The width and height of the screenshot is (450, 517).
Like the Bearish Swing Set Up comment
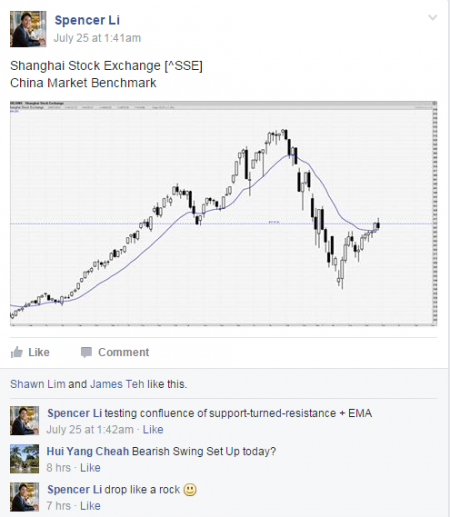90,468
